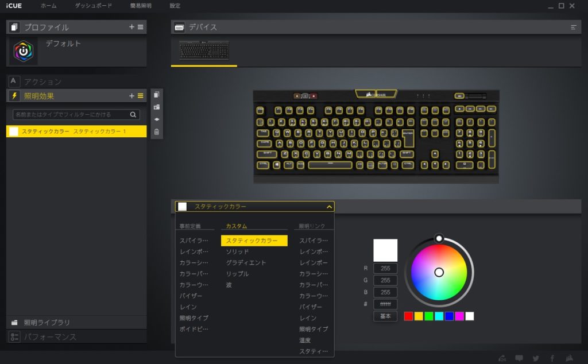Click the center handle of the color wheel
The image size is (588, 364).
click(439, 273)
